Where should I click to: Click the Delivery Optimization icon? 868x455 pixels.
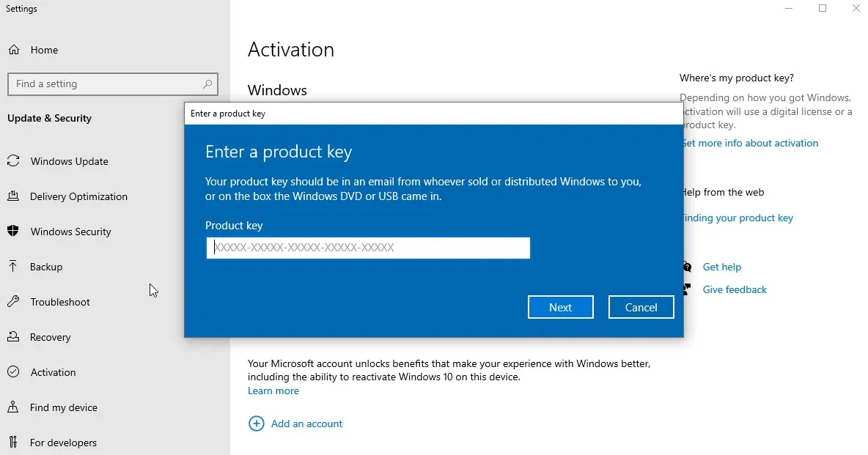point(13,196)
